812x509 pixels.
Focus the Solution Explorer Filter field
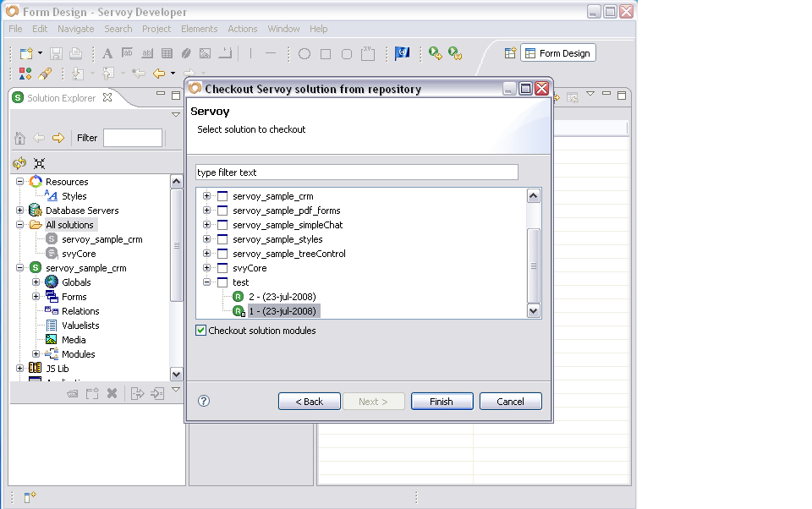tap(133, 138)
